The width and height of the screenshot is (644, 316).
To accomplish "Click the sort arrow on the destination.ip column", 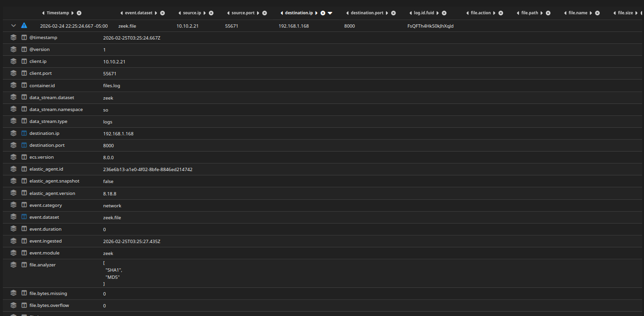I will [330, 13].
